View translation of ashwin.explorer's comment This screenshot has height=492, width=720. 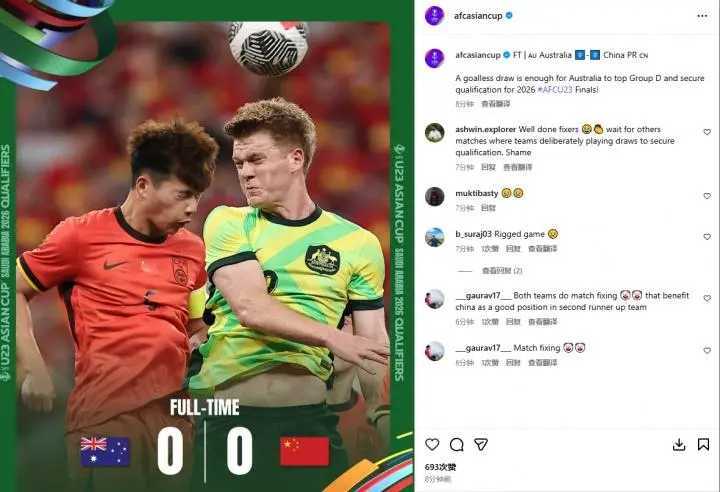[x=518, y=167]
